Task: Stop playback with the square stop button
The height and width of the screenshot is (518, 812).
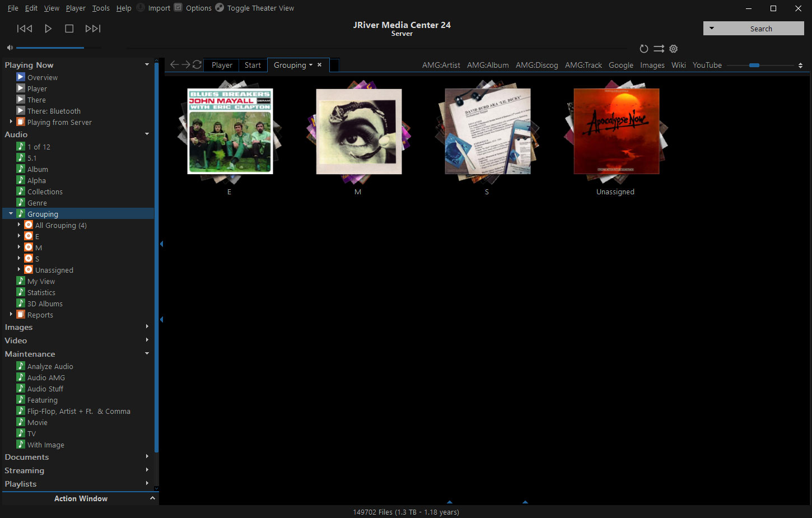Action: (69, 29)
